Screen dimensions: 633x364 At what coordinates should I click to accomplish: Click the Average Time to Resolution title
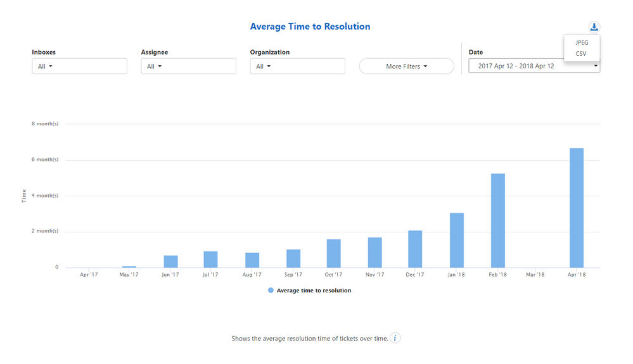click(x=310, y=27)
